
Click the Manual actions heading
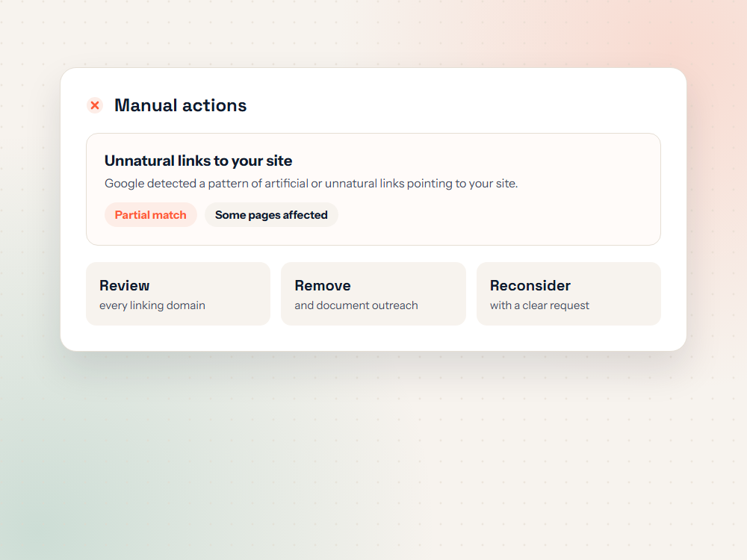[181, 105]
